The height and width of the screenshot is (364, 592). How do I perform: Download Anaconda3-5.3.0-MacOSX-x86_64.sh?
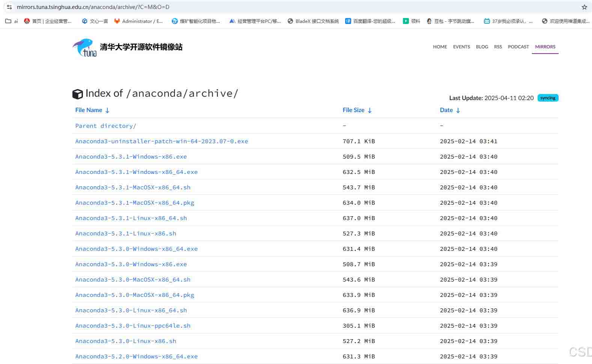tap(133, 280)
